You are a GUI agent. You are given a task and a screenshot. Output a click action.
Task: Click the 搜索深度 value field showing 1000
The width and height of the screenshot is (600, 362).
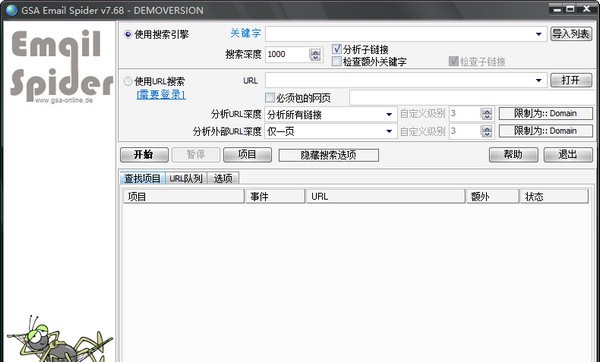287,54
